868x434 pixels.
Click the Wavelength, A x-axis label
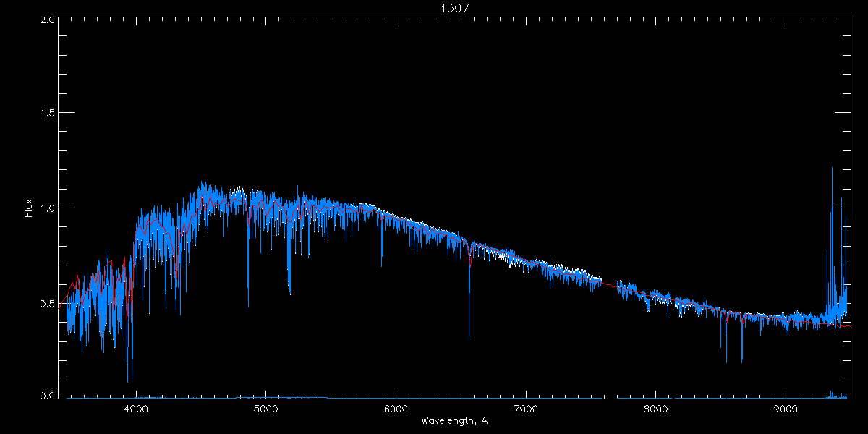click(454, 421)
